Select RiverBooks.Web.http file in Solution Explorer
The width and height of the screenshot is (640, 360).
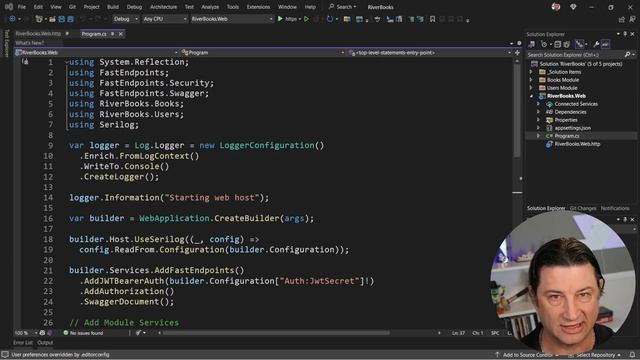[x=577, y=144]
